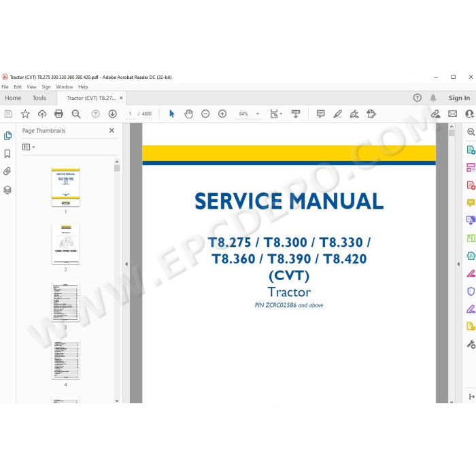The height and width of the screenshot is (476, 476).
Task: Go to previous page arrow
Action: click(96, 114)
